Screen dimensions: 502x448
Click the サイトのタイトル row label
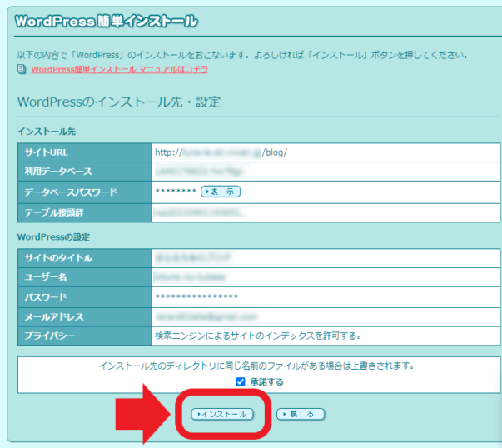[58, 258]
